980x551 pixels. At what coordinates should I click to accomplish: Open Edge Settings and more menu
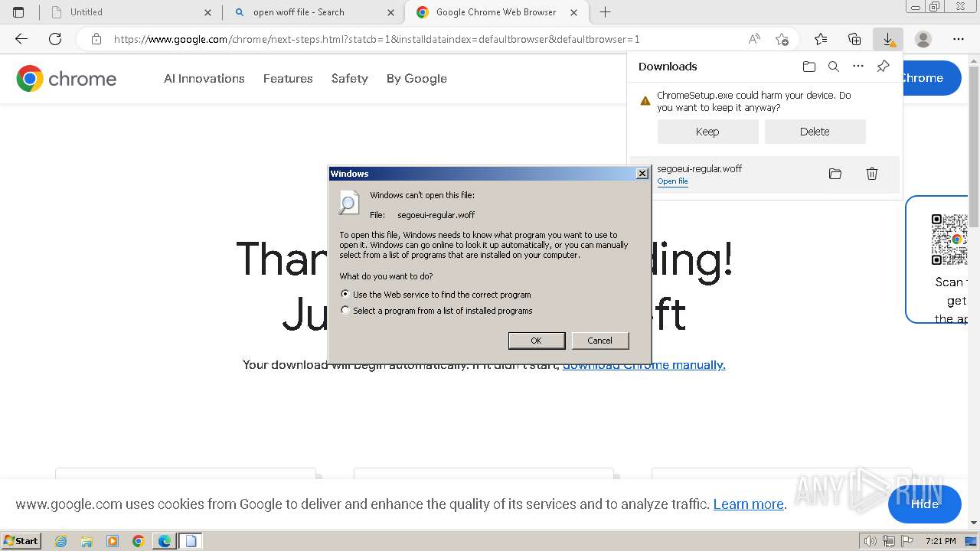(959, 39)
